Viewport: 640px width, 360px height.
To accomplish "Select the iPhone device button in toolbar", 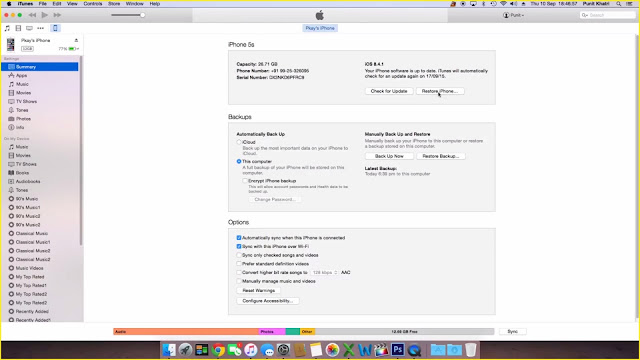I will point(55,28).
